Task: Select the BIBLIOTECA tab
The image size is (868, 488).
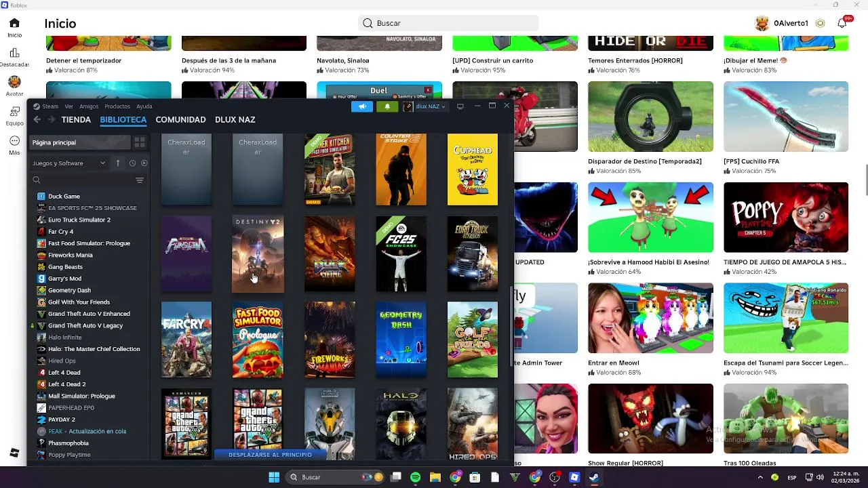Action: [123, 119]
